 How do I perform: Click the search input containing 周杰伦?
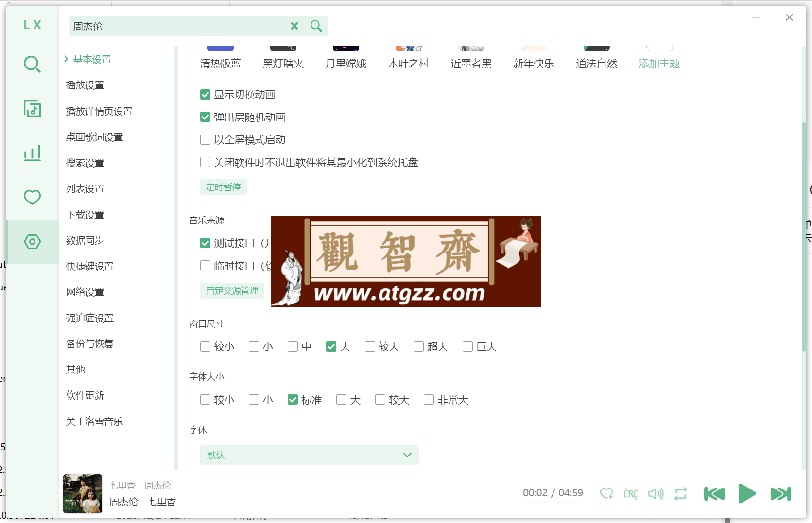click(x=177, y=26)
